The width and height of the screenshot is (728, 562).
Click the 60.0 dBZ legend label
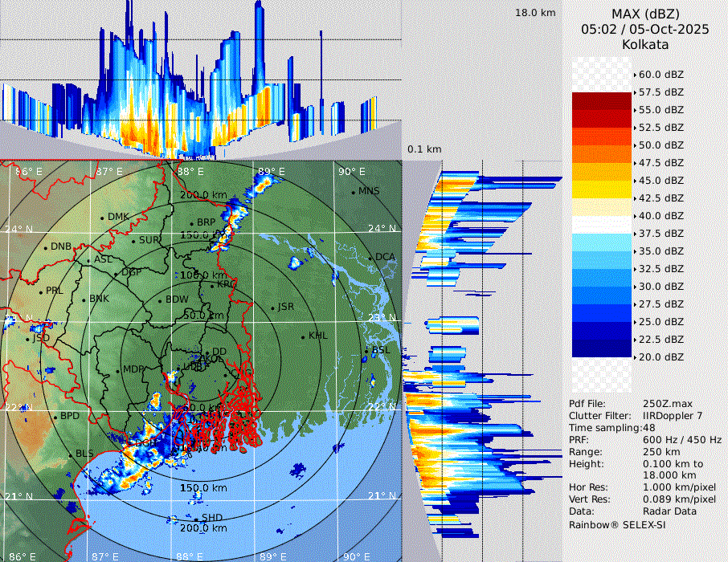pyautogui.click(x=661, y=74)
